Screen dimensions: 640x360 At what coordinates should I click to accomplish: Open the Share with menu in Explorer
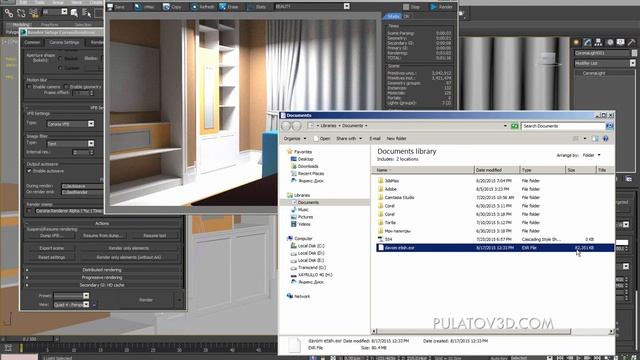[x=349, y=139]
